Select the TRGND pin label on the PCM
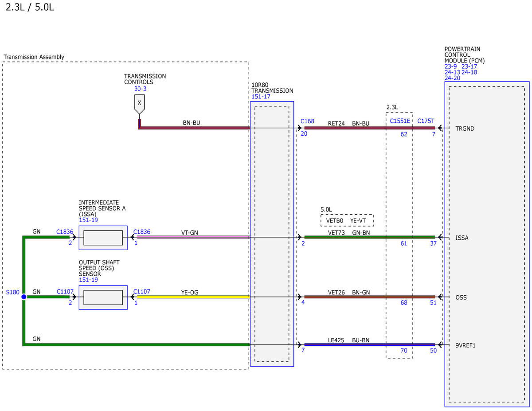The height and width of the screenshot is (411, 532). pos(465,129)
